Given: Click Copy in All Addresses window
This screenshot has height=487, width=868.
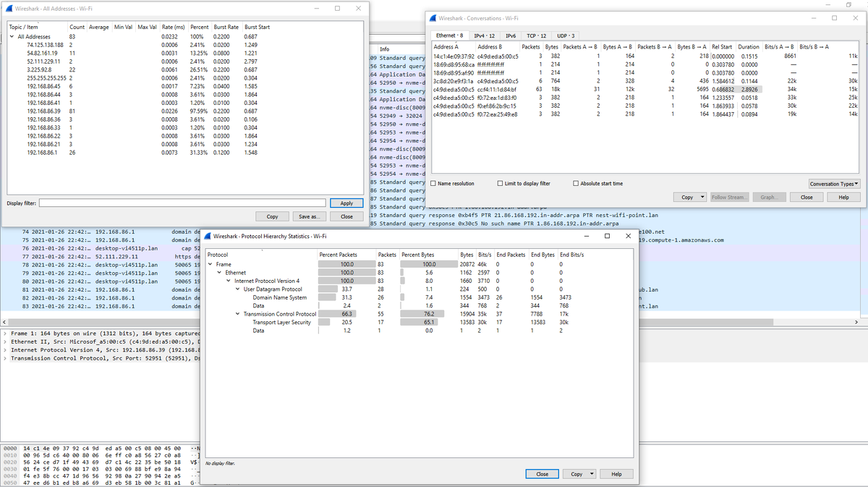Looking at the screenshot, I should coord(272,216).
